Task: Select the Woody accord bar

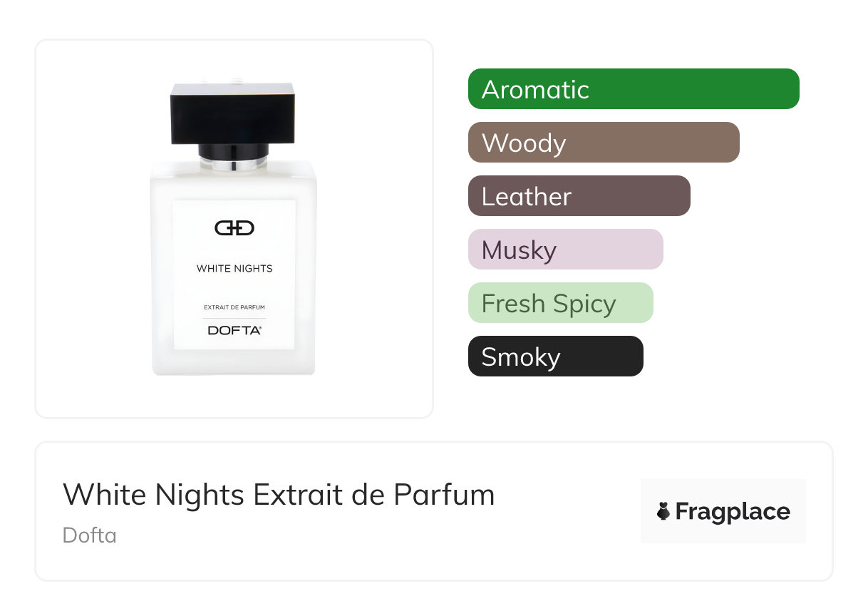Action: (604, 143)
